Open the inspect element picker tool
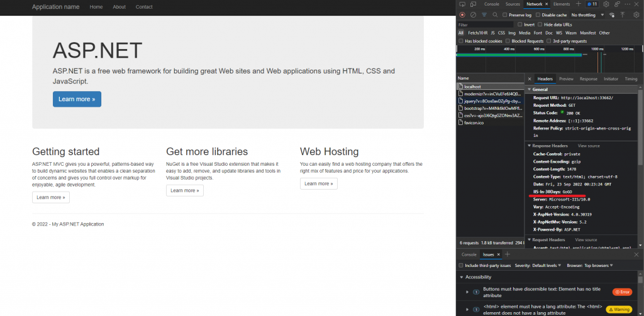Screen dimensions: 644x316 (x=462, y=4)
